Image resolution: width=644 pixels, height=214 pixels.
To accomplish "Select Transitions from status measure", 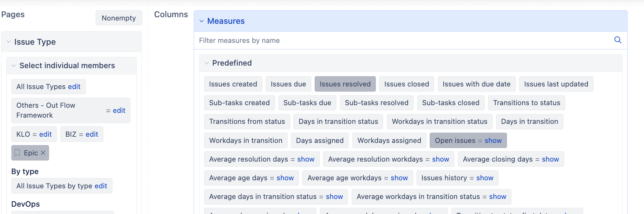I will click(x=247, y=121).
